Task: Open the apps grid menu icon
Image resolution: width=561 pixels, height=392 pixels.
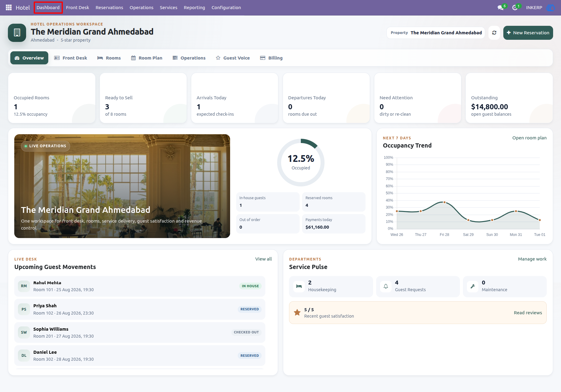Action: click(9, 8)
